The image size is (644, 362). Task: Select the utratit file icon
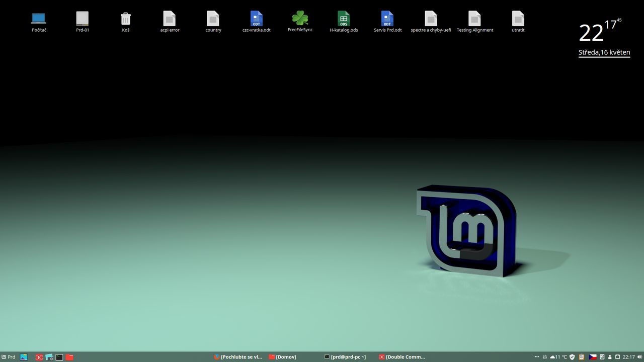(518, 22)
